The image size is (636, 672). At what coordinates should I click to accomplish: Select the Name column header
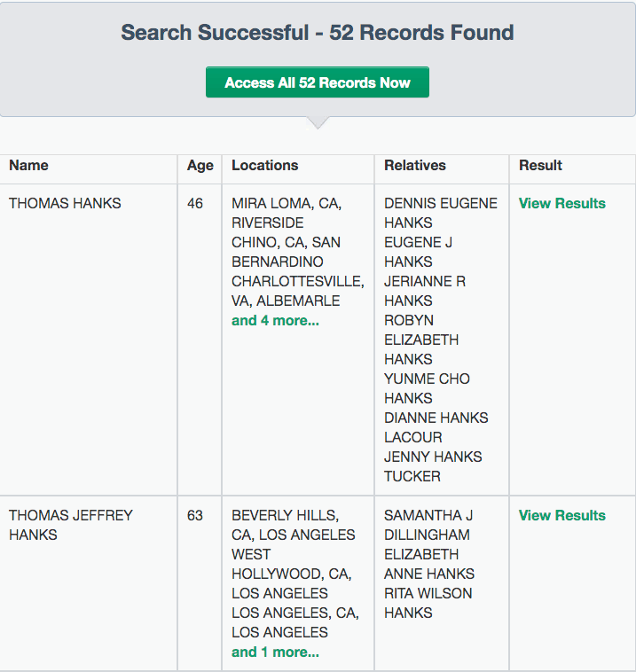pyautogui.click(x=28, y=166)
